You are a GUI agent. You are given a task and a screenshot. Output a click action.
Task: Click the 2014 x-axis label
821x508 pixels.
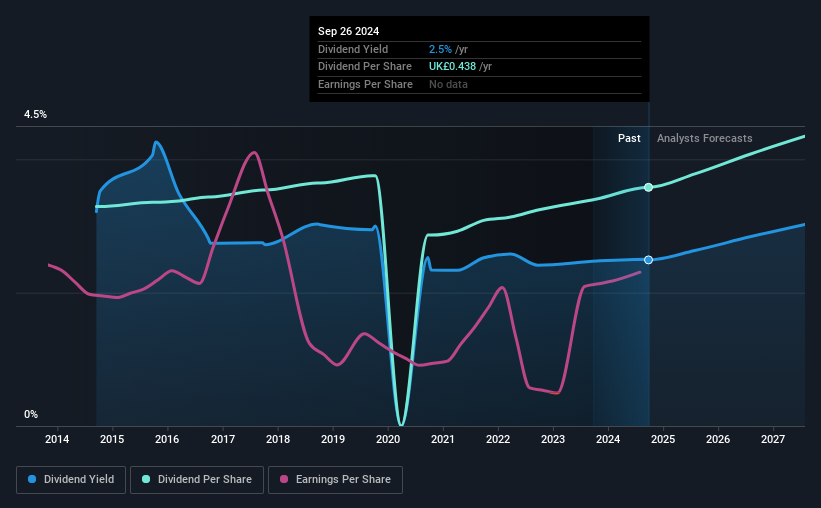click(x=57, y=439)
